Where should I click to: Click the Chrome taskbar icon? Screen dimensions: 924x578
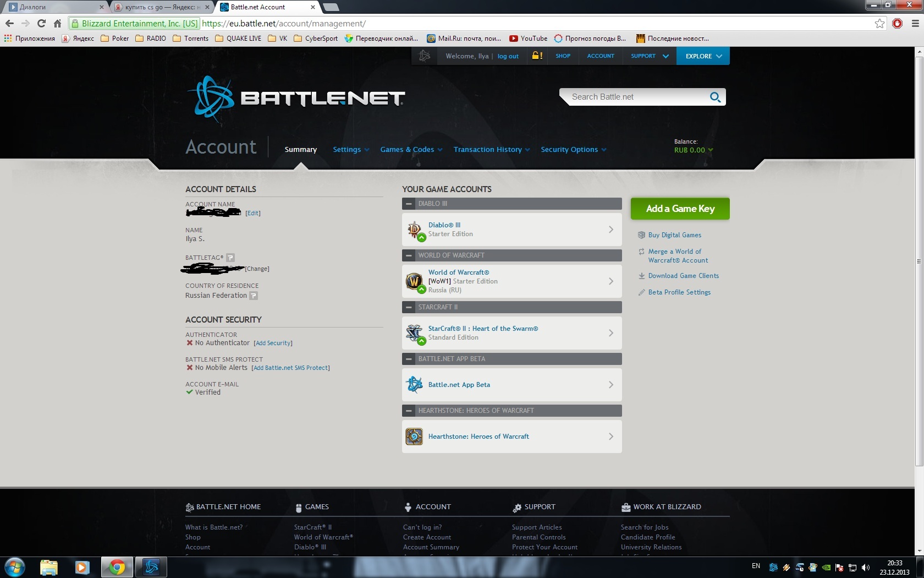117,567
